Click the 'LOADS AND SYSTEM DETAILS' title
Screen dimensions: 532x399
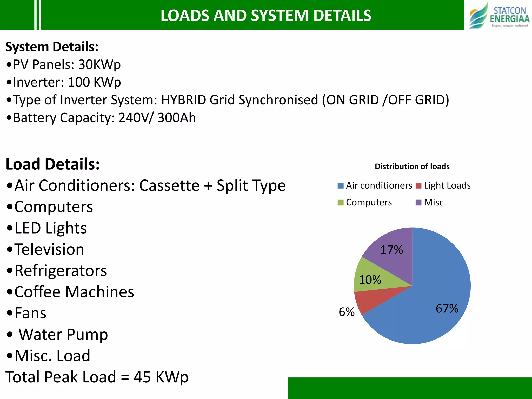(266, 15)
